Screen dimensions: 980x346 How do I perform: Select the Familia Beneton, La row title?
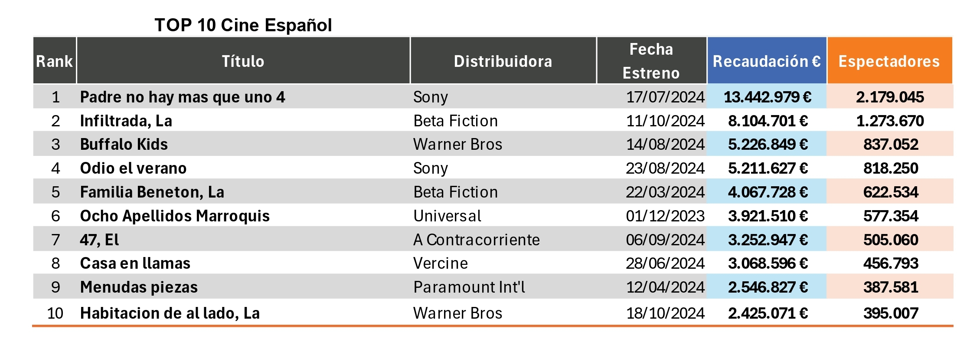pos(152,192)
